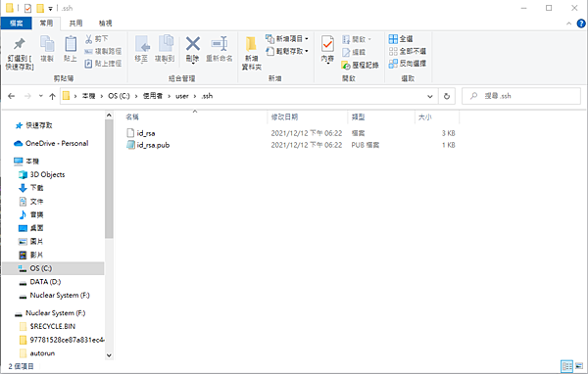The image size is (588, 374).
Task: Click Invert selection in ribbon
Action: point(408,64)
